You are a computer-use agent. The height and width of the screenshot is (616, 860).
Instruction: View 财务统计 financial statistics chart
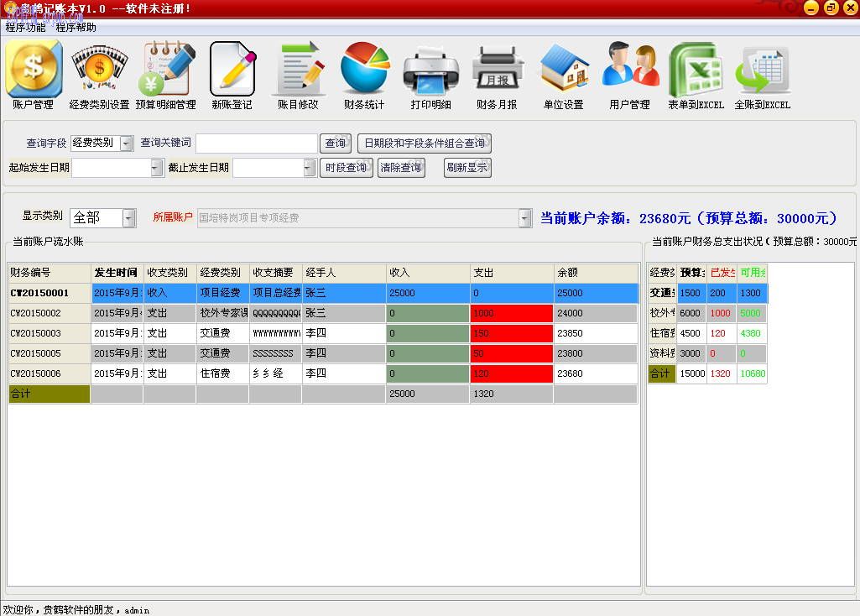(x=364, y=76)
